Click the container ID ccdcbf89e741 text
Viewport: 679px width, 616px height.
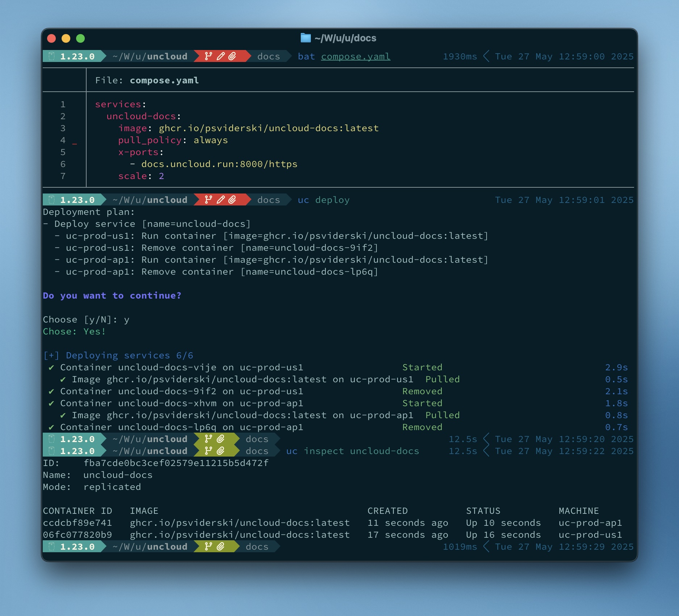[x=78, y=523]
